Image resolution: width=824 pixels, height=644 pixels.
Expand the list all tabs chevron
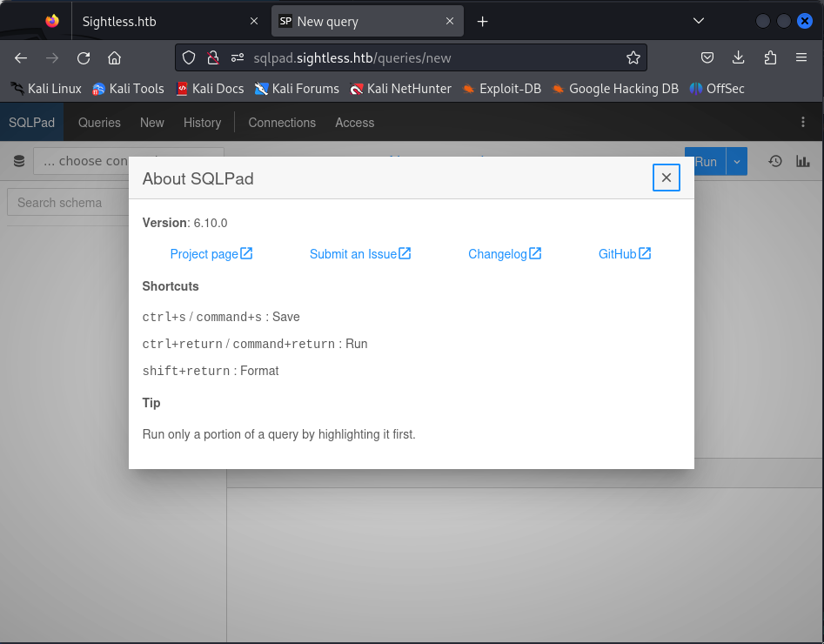point(698,21)
